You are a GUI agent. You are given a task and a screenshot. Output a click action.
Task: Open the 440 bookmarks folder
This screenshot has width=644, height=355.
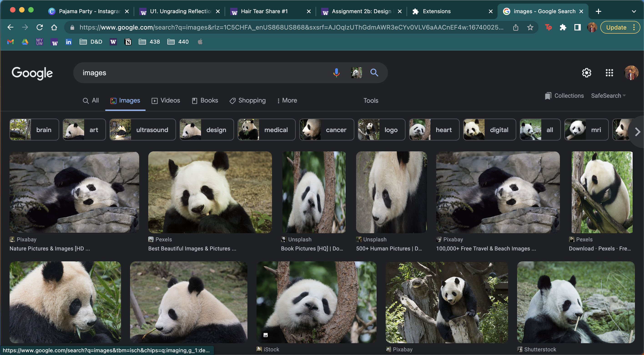178,42
